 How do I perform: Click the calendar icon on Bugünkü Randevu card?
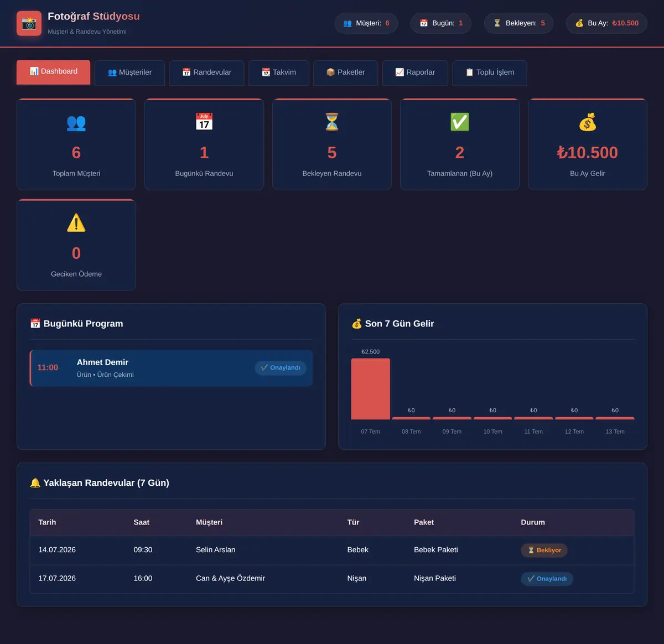pos(204,122)
